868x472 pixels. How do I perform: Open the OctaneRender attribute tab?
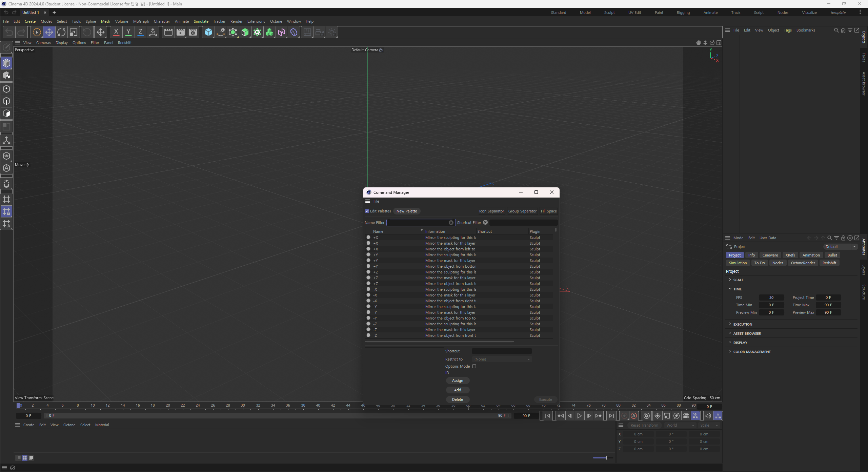pyautogui.click(x=803, y=263)
